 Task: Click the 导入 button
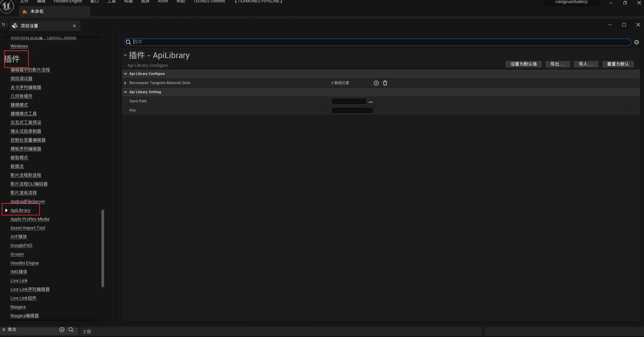[586, 64]
